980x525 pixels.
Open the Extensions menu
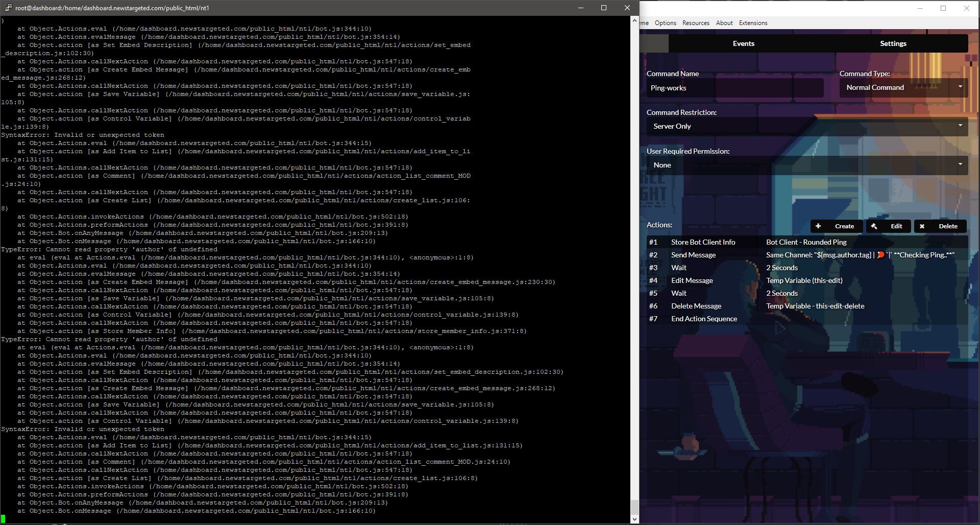[x=753, y=22]
